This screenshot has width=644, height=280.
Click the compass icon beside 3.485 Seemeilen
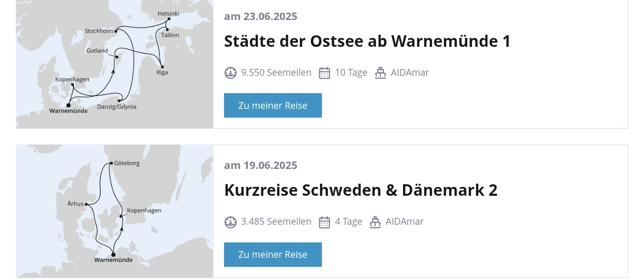point(230,222)
